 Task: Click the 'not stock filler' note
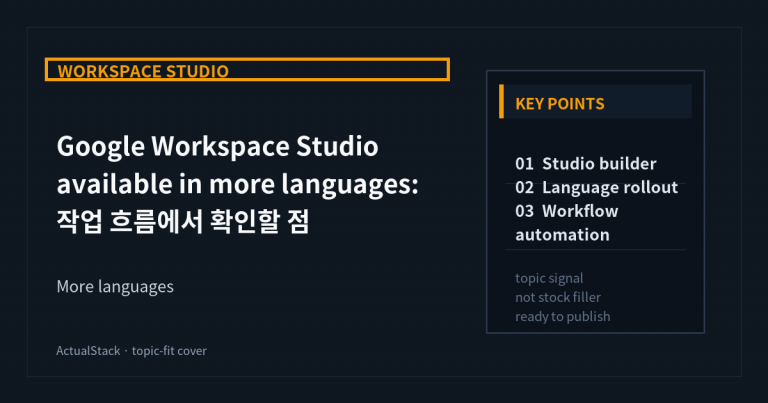coord(558,297)
